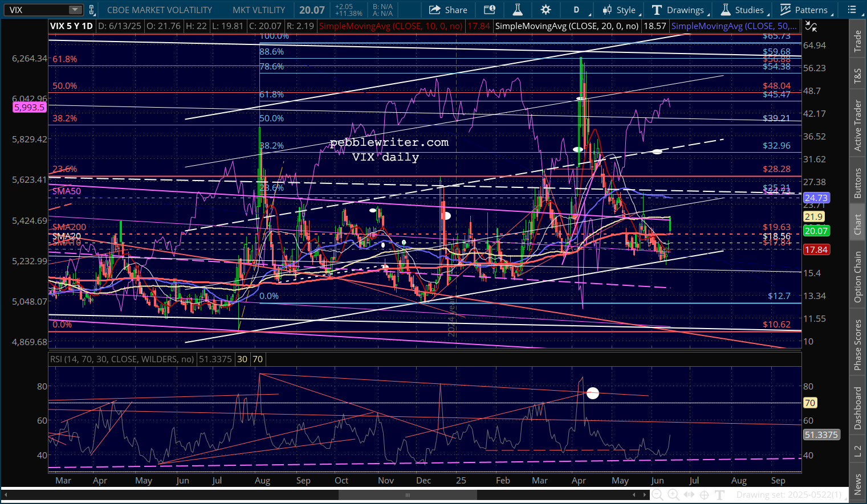This screenshot has width=867, height=504.
Task: Open the Edit Studies flask icon
Action: tap(518, 10)
